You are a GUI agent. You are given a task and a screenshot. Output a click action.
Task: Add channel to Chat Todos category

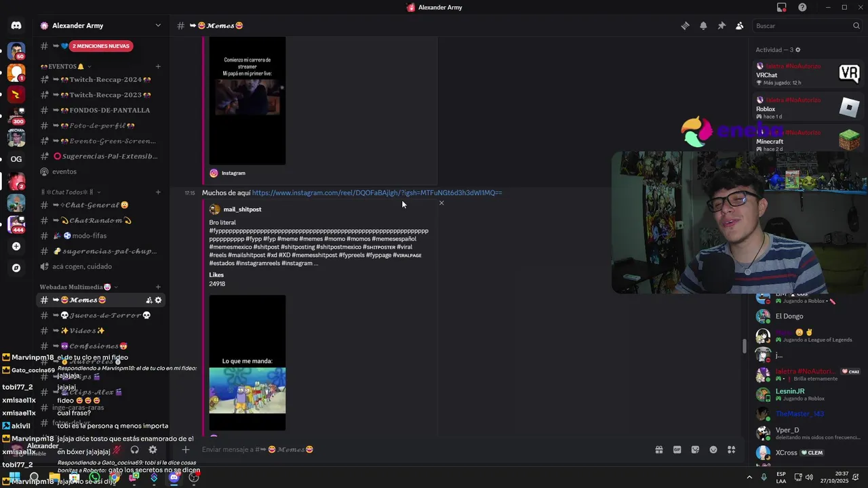[x=158, y=192]
